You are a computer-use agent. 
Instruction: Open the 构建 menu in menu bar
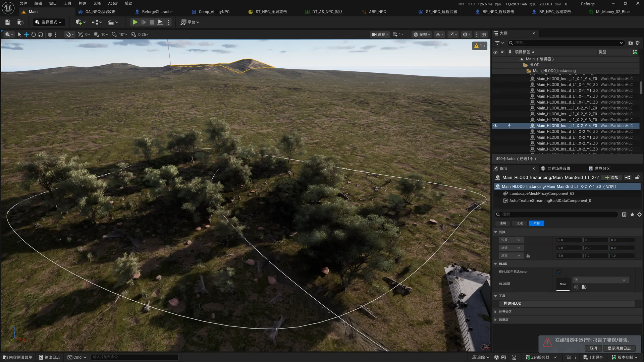[x=83, y=3]
